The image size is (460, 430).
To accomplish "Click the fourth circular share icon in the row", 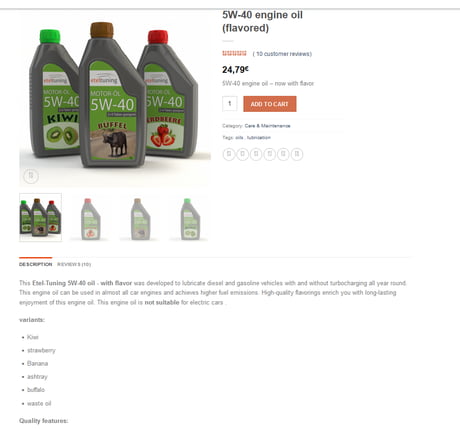I will pyautogui.click(x=270, y=154).
